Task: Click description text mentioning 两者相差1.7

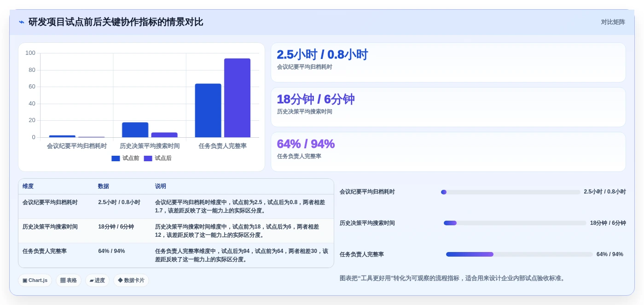Action: pos(241,206)
